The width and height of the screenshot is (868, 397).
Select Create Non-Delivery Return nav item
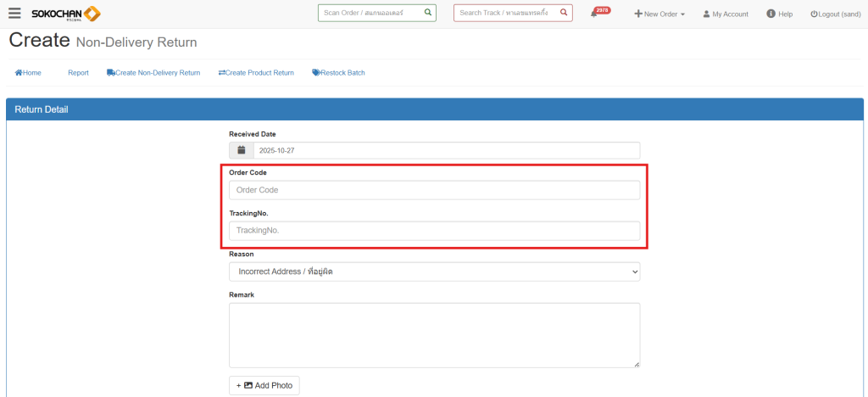[x=153, y=73]
